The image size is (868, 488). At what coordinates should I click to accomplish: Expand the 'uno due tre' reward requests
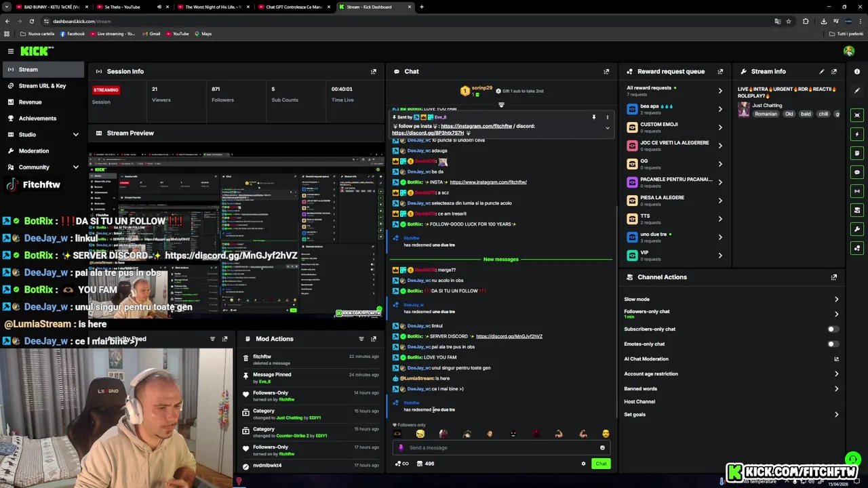pos(675,237)
